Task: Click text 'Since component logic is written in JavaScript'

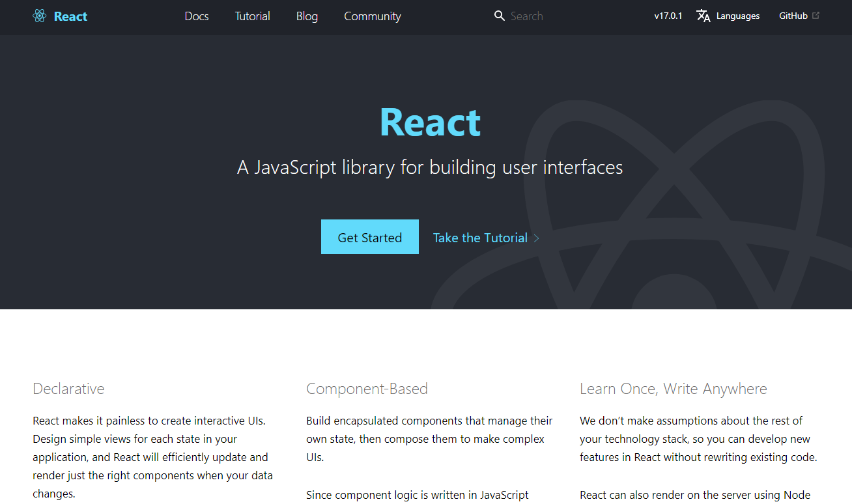Action: (418, 496)
